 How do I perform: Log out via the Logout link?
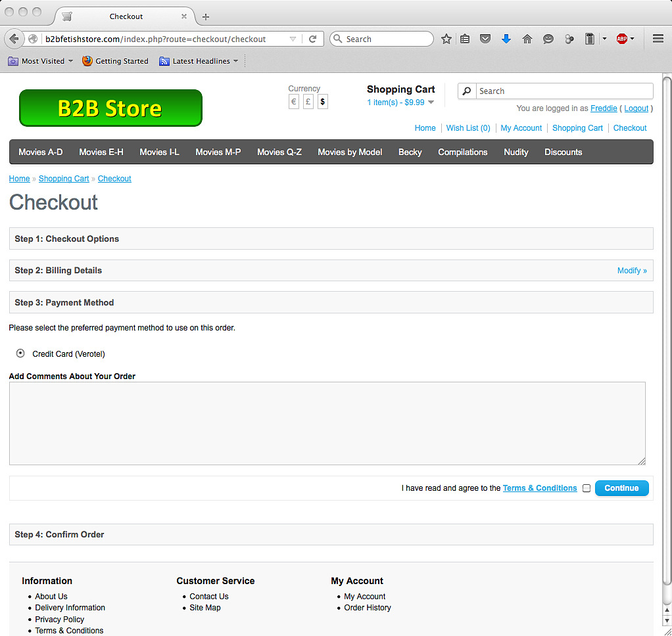[636, 108]
